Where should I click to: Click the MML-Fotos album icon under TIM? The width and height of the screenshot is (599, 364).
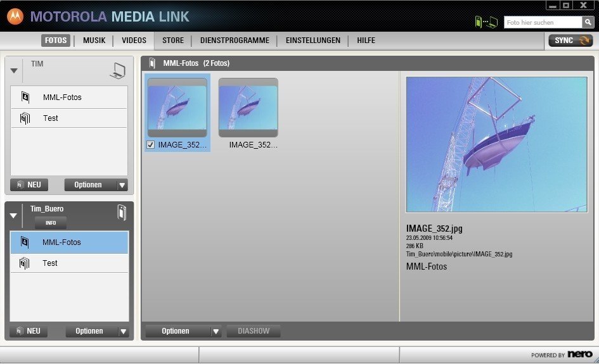pyautogui.click(x=25, y=97)
